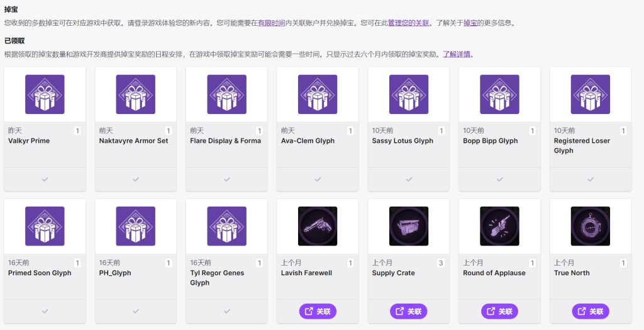Click the count badge on Valkyr Prime
This screenshot has width=644, height=330.
tap(77, 131)
